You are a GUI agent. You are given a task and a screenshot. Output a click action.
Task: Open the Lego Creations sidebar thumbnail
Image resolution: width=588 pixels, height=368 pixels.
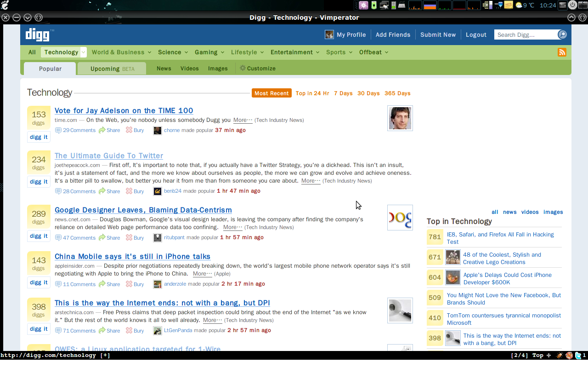[453, 258]
